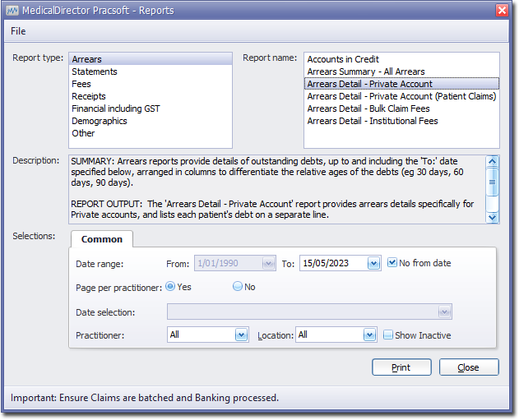This screenshot has height=420, width=519.
Task: Click the Close button
Action: (468, 367)
